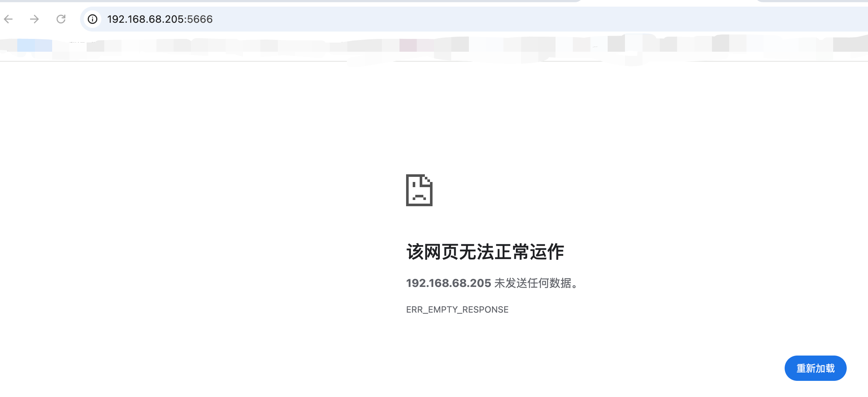
Task: Go back using the back arrow
Action: tap(8, 19)
